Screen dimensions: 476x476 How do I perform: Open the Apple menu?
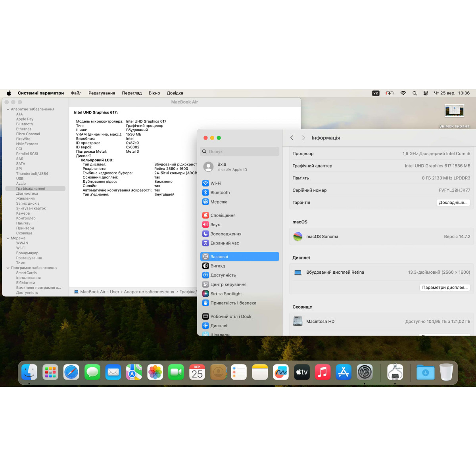(9, 93)
